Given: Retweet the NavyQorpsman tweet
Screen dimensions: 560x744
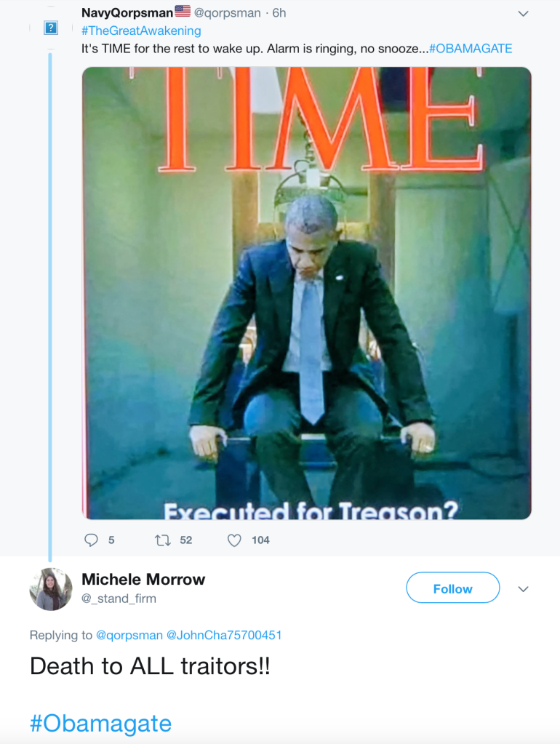Looking at the screenshot, I should (162, 540).
